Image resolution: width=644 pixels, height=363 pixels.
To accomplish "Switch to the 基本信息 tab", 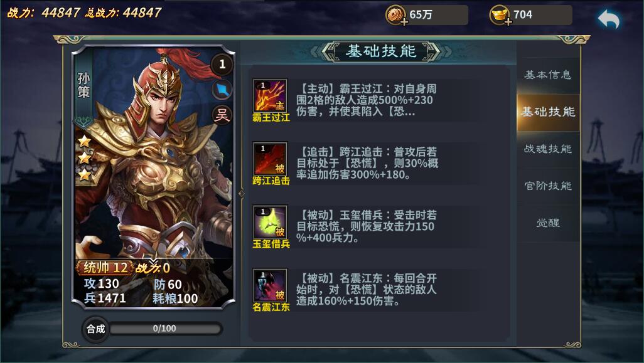I will click(x=548, y=75).
